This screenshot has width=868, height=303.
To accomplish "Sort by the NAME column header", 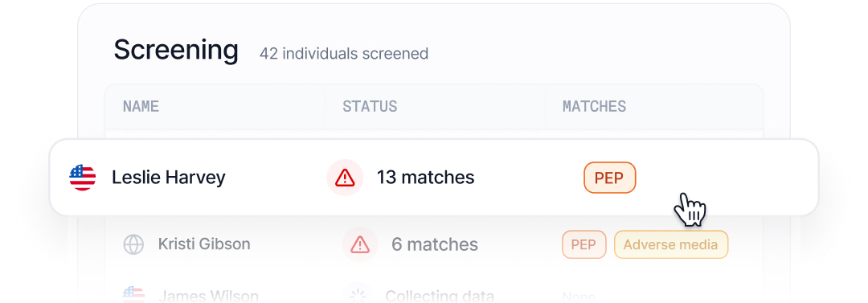I will (141, 106).
